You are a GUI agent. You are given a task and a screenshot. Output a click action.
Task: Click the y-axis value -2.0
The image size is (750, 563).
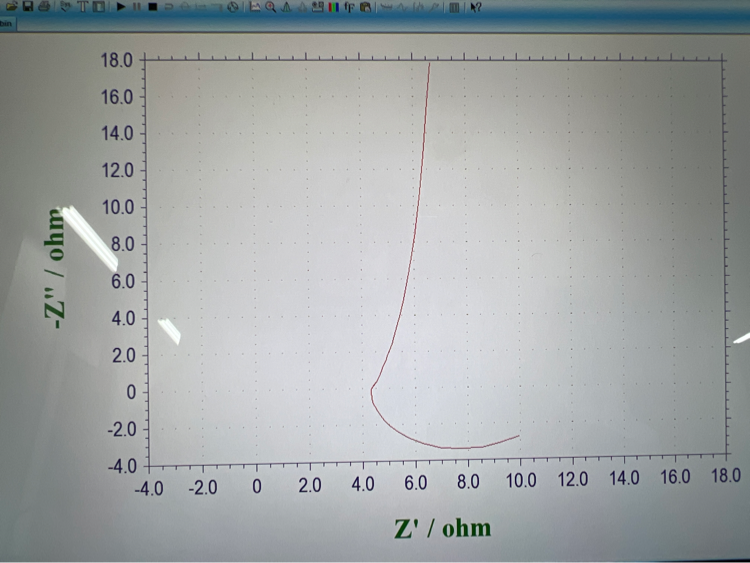[122, 430]
